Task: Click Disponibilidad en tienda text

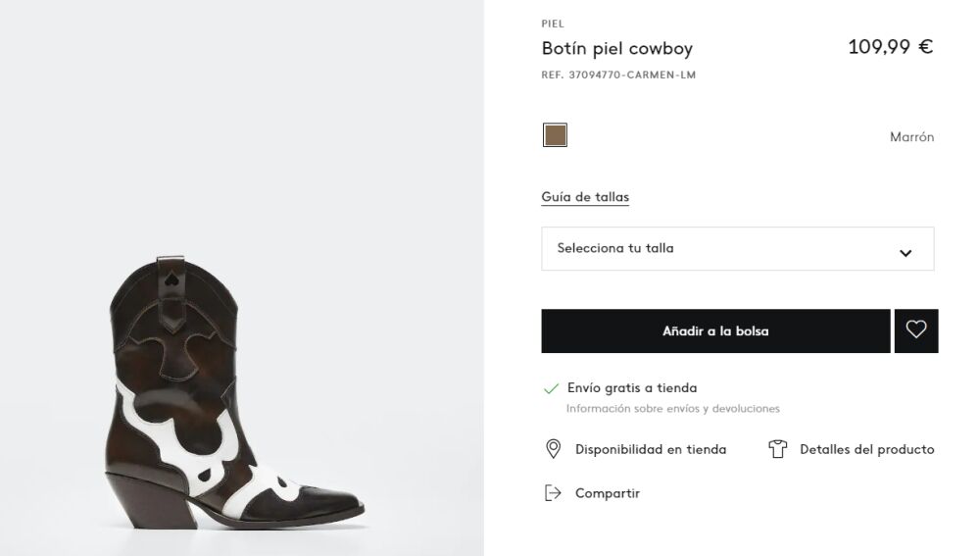Action: click(x=651, y=450)
